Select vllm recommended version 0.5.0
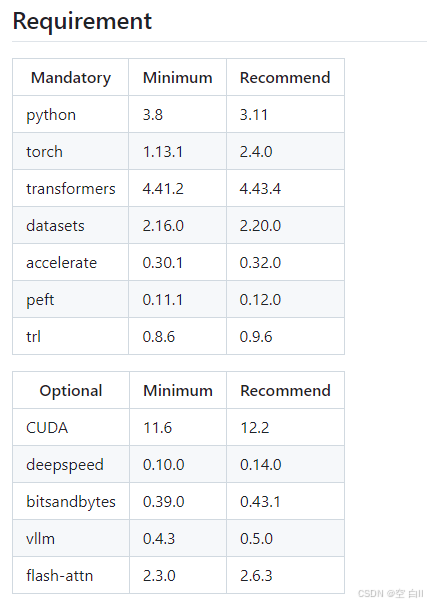 [256, 539]
